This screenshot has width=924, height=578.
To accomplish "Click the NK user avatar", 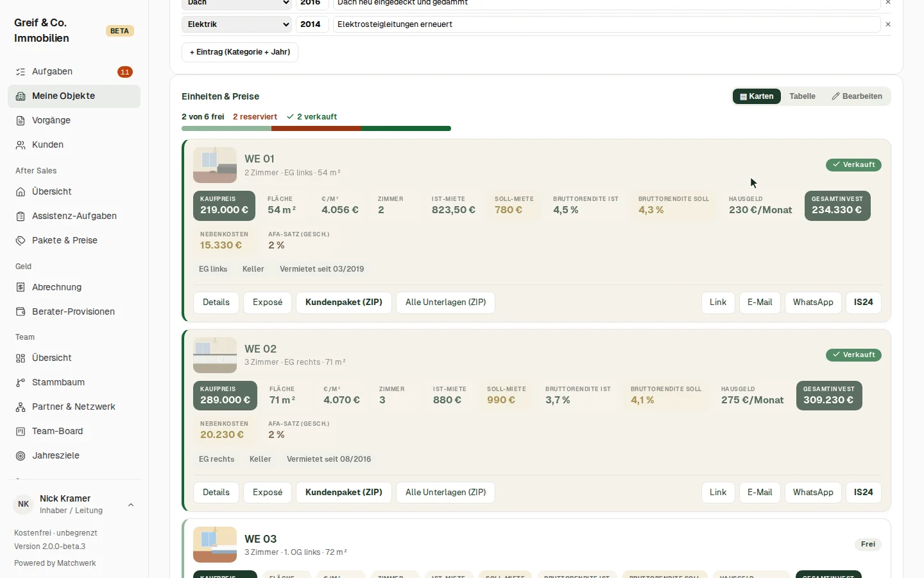I will (24, 504).
